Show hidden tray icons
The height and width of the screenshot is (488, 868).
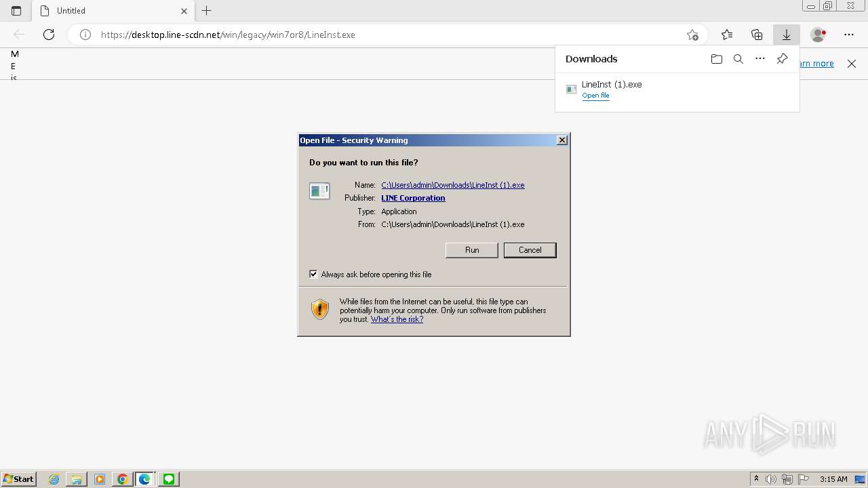click(756, 479)
